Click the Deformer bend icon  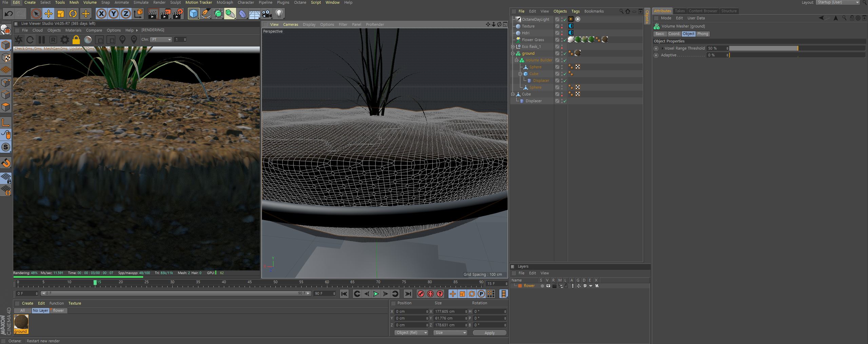point(242,14)
